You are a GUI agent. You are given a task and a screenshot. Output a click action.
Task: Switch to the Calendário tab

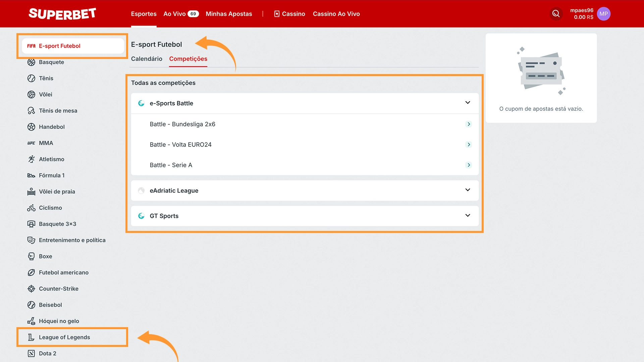[x=147, y=59]
